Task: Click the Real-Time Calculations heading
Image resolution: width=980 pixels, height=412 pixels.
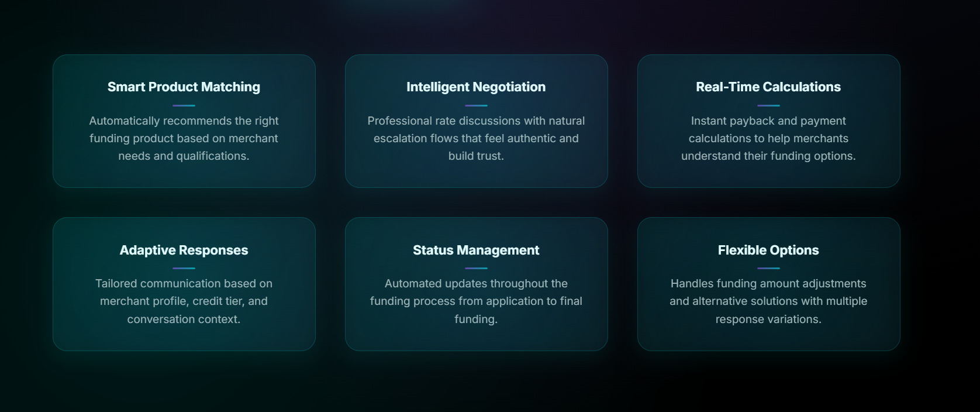Action: click(x=768, y=87)
